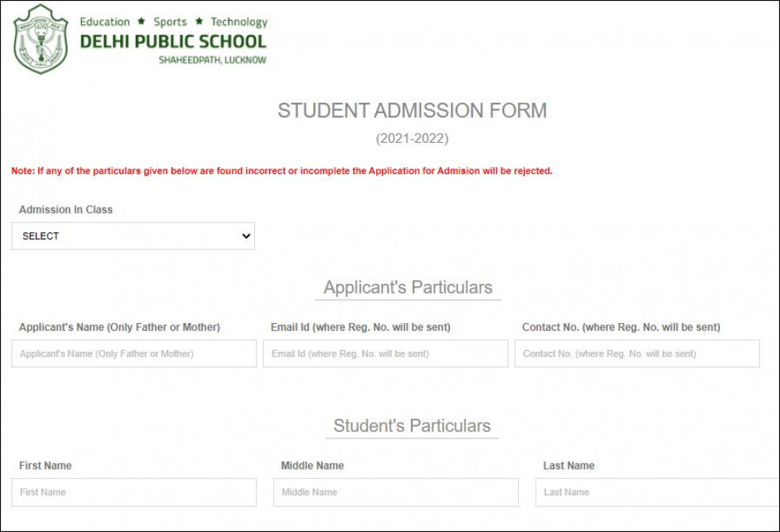Focus the Applicant's Name input field
This screenshot has width=780, height=532.
134,353
